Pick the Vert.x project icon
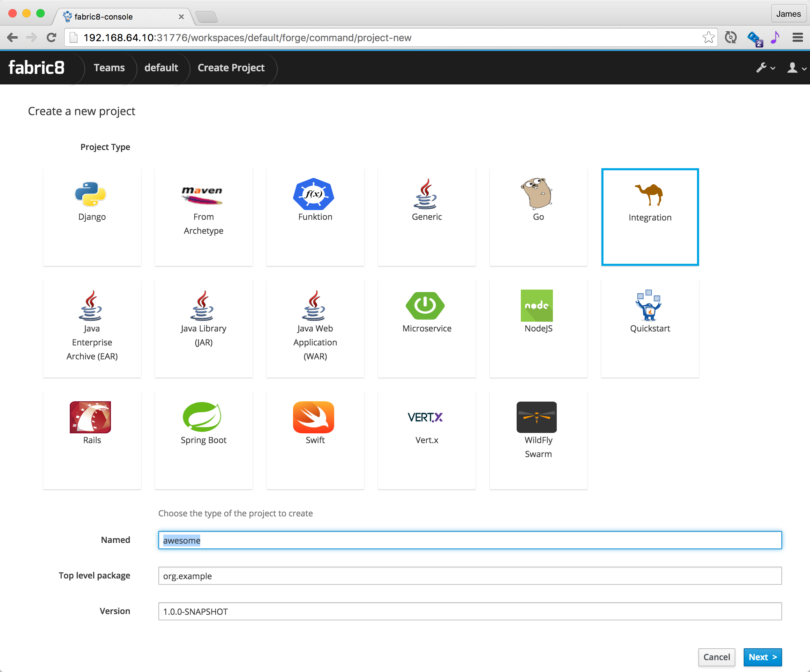810x672 pixels. tap(426, 417)
